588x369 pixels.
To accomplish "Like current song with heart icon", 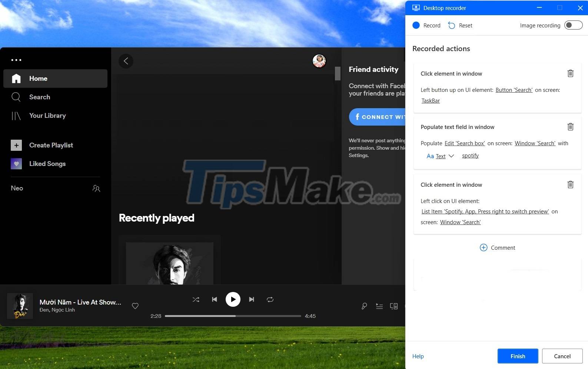I will click(135, 306).
